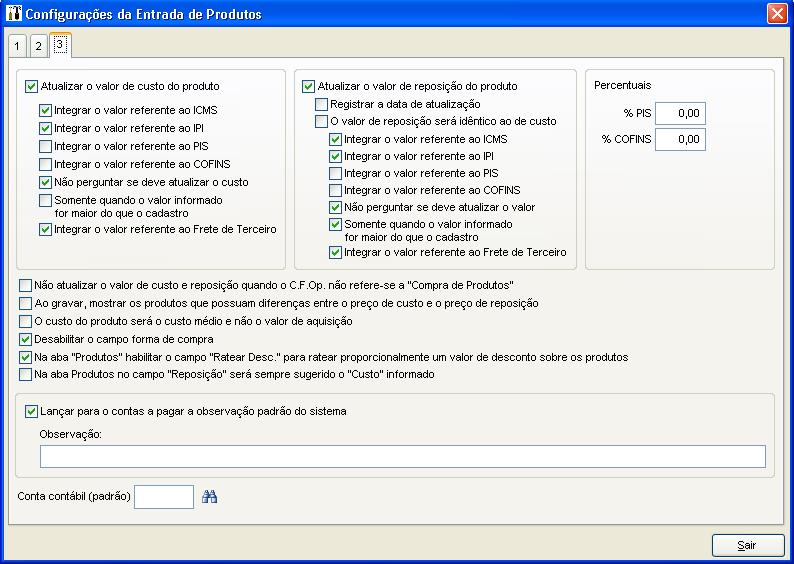Enable PIS integration under custo do produto
The height and width of the screenshot is (564, 794).
pos(46,146)
